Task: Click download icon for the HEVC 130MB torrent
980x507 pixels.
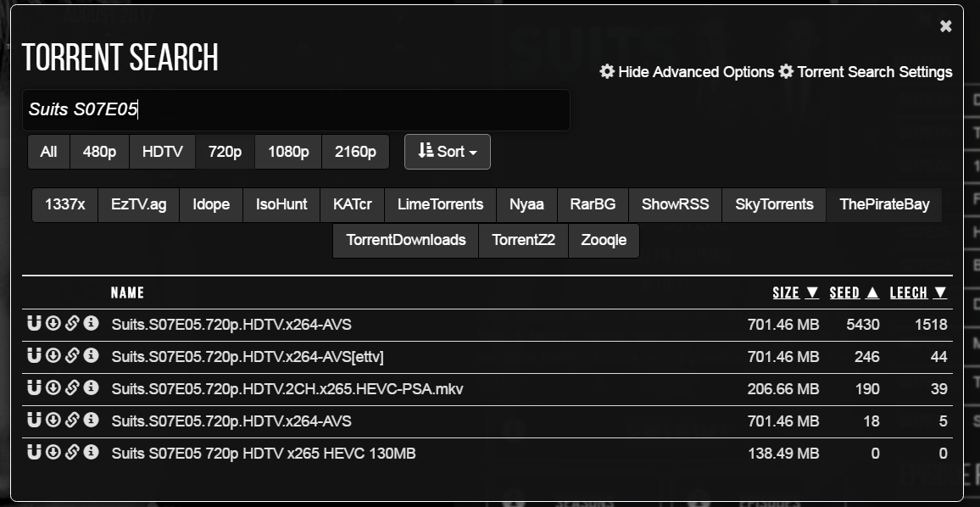Action: coord(53,452)
